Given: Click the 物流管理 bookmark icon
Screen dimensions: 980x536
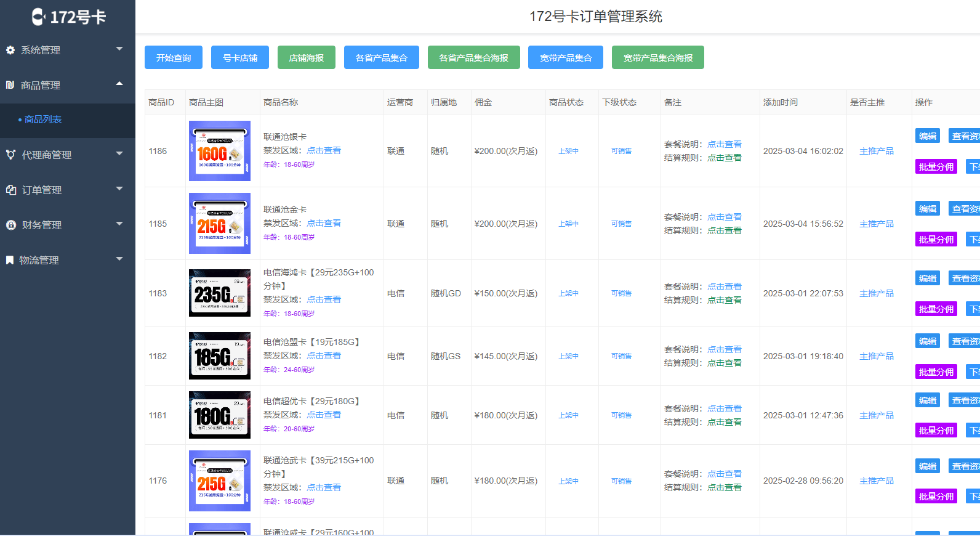Looking at the screenshot, I should click(10, 260).
